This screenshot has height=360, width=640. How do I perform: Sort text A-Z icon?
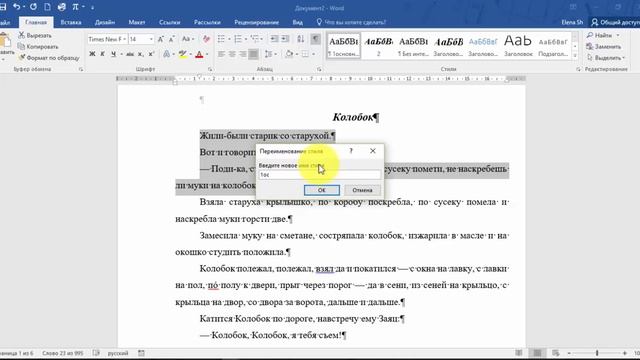point(301,39)
